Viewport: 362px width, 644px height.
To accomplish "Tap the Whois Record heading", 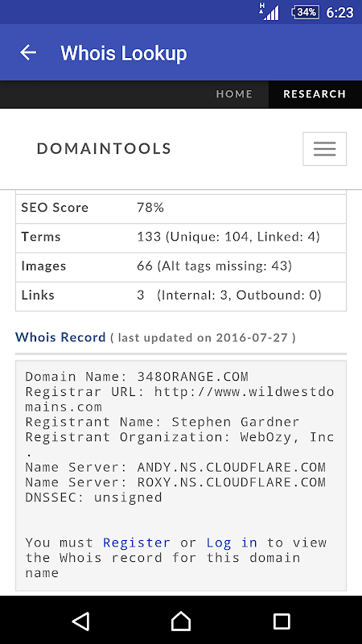I will (x=60, y=337).
